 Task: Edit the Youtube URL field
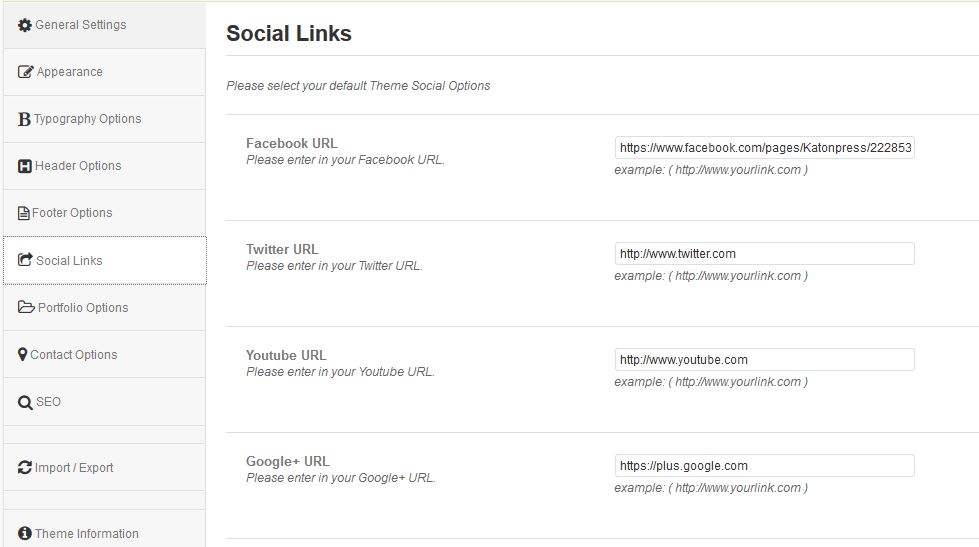click(x=764, y=360)
